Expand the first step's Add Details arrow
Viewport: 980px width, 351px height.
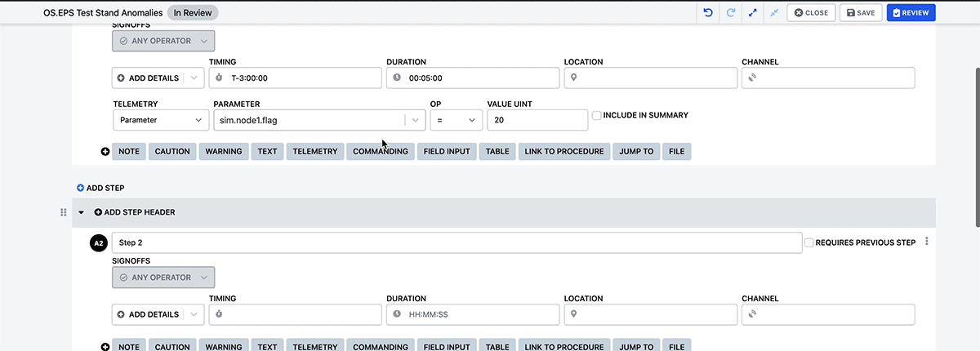[x=194, y=78]
